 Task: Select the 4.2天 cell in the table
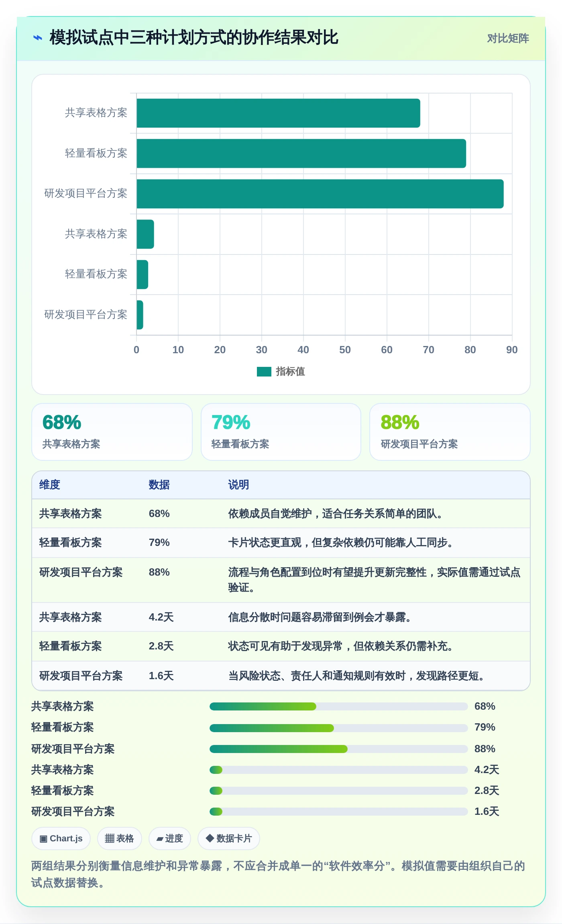161,617
